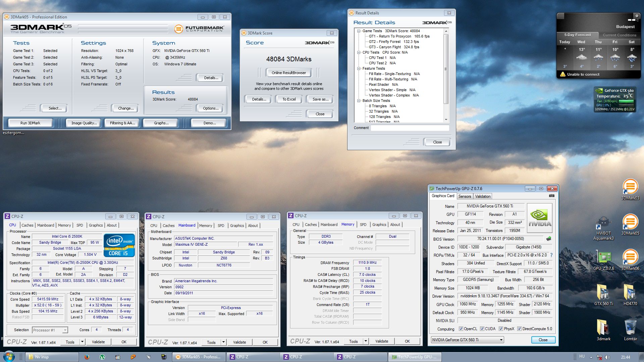Click the Bus Interface question mark

pyautogui.click(x=551, y=255)
